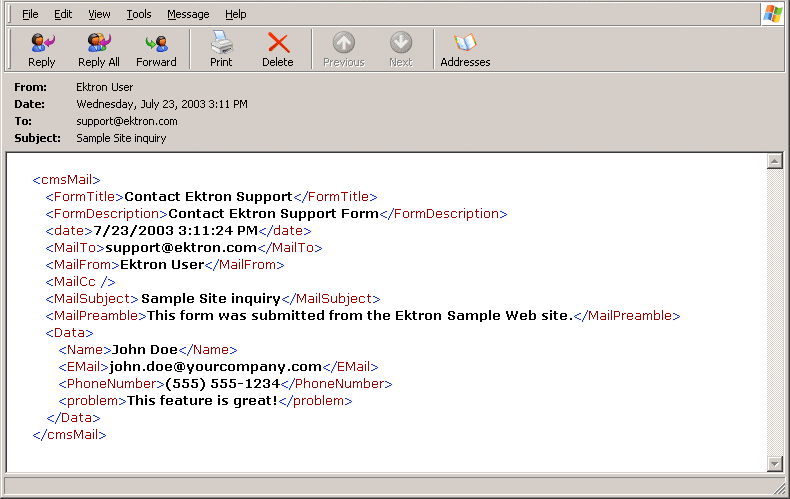Click the Name value John Doe
This screenshot has height=499, width=790.
point(145,350)
